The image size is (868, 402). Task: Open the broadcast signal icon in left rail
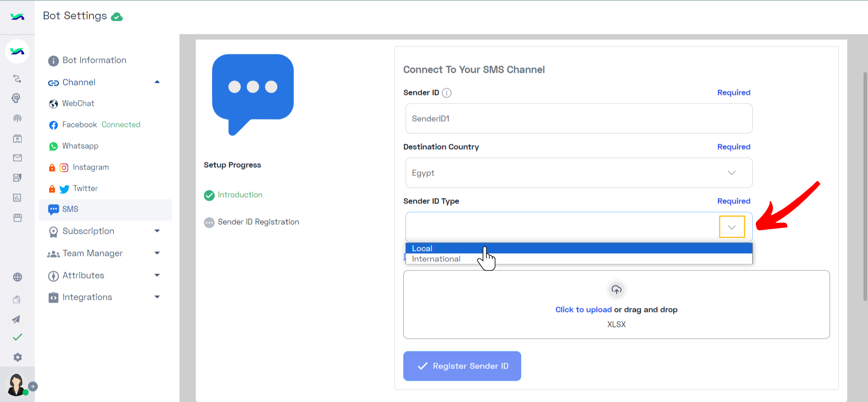[x=17, y=118]
